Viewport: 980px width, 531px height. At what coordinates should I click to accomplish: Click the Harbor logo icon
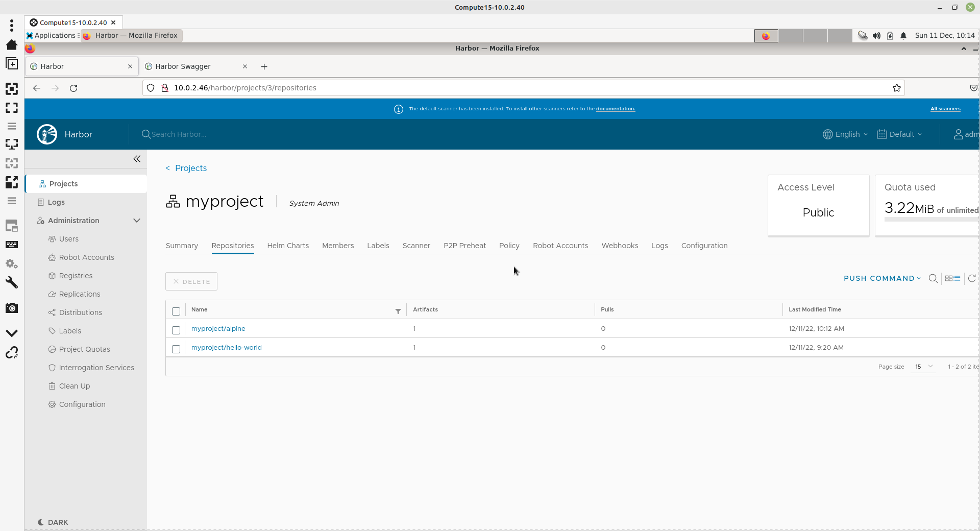click(47, 134)
